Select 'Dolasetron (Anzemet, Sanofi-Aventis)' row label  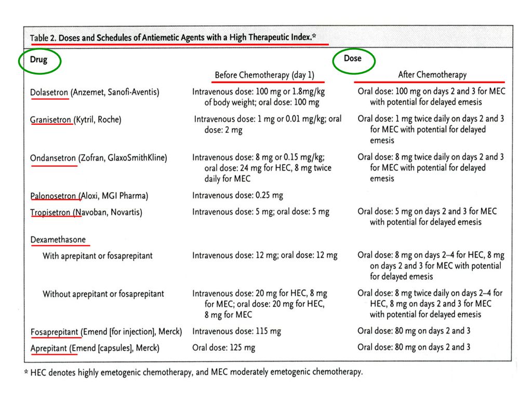click(x=95, y=92)
